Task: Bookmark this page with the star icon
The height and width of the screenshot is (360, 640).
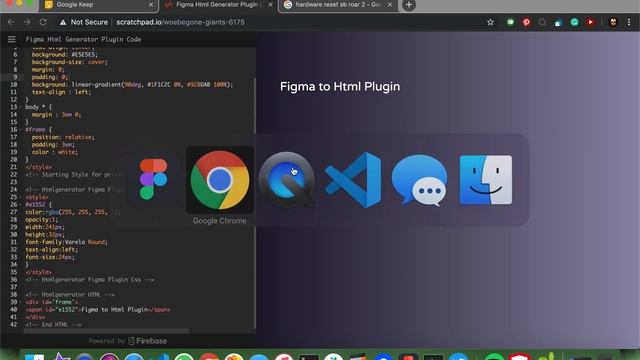Action: [490, 22]
